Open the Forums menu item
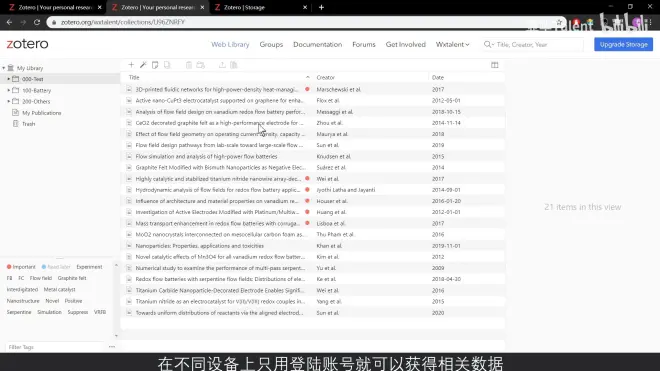 point(364,44)
